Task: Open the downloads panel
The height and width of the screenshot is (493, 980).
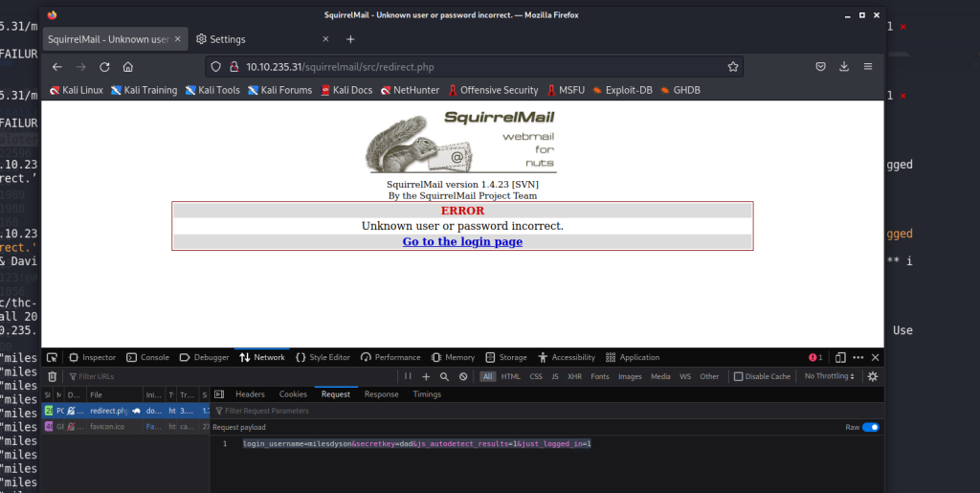Action: pyautogui.click(x=844, y=67)
